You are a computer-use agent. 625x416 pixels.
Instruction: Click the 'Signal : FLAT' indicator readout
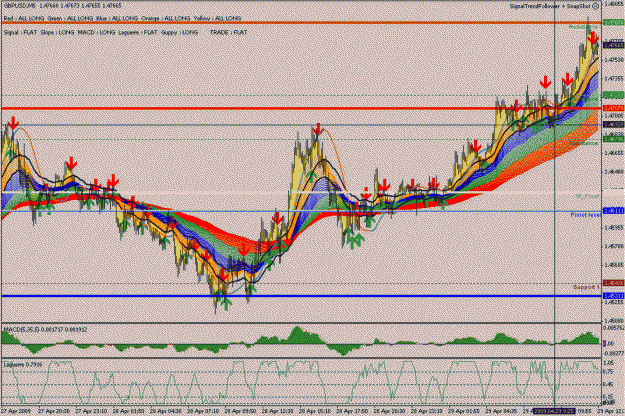click(20, 32)
